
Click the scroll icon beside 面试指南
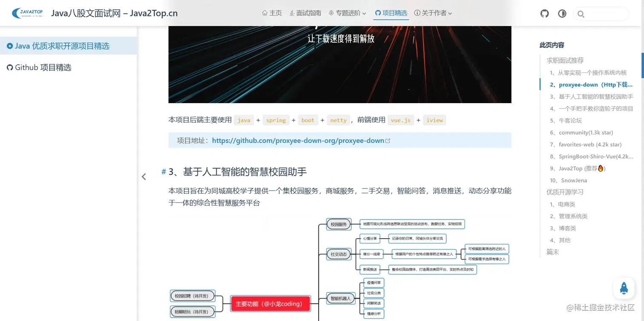point(292,13)
